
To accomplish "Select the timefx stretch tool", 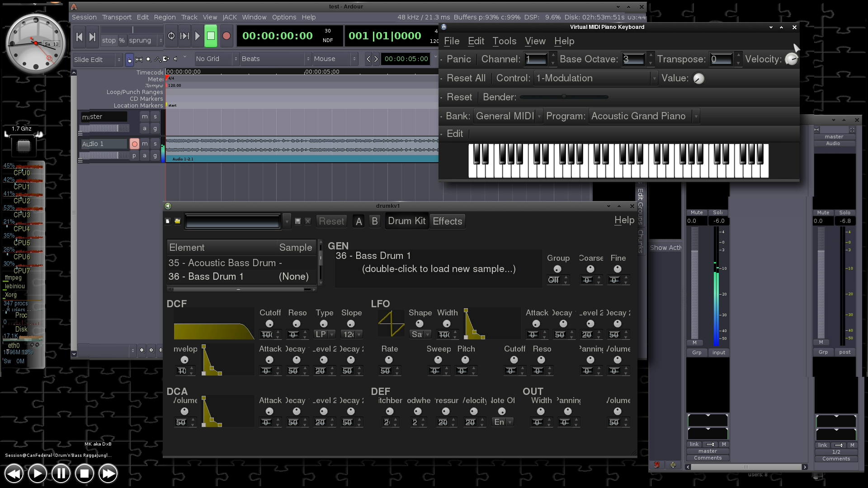I will [166, 59].
